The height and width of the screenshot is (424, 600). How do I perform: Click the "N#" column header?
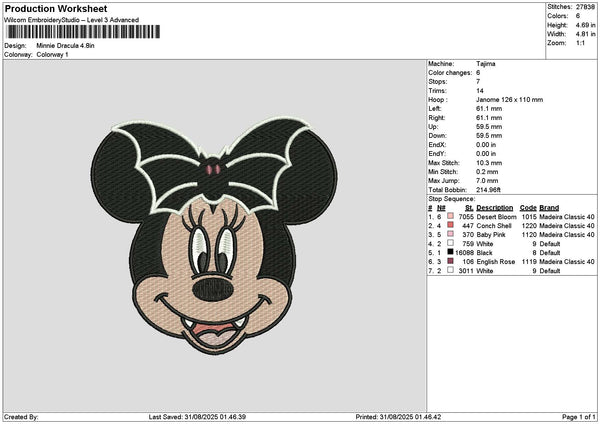click(x=441, y=208)
